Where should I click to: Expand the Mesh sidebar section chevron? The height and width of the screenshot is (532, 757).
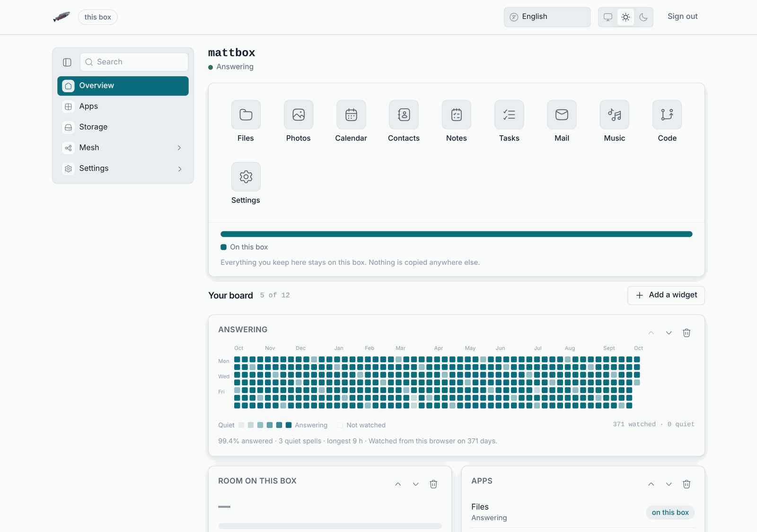point(179,148)
